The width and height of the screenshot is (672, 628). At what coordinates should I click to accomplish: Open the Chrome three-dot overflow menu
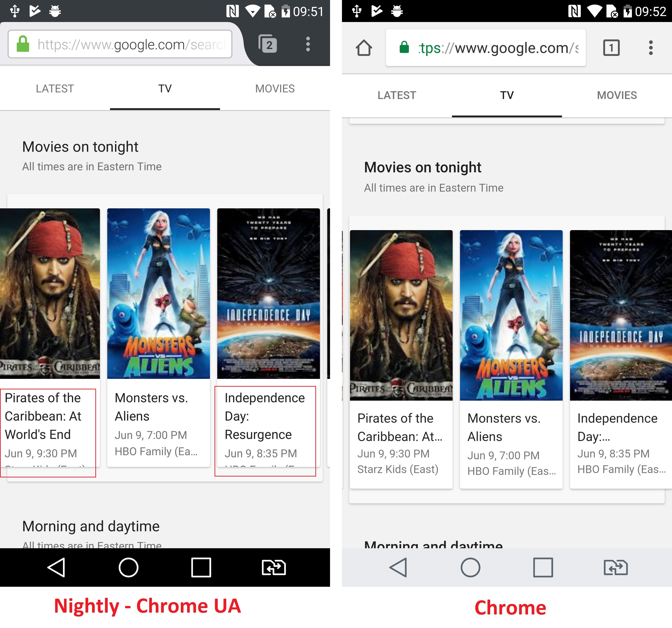tap(651, 48)
